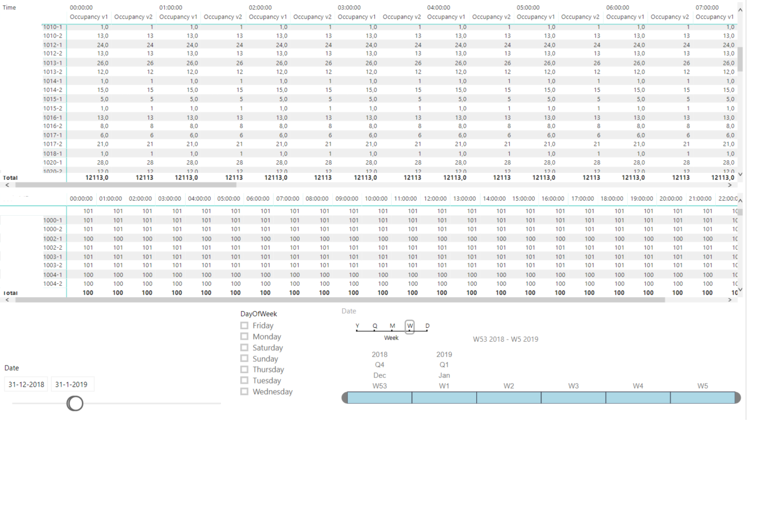Click the left arrow of the lower table's horizontal scrollbar
The image size is (780, 532).
pos(7,300)
